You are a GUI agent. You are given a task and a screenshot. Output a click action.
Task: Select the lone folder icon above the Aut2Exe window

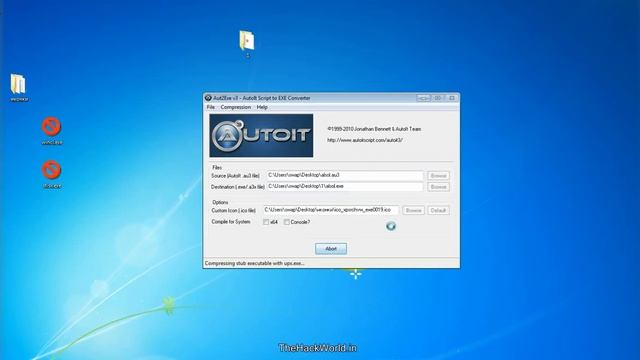click(247, 43)
